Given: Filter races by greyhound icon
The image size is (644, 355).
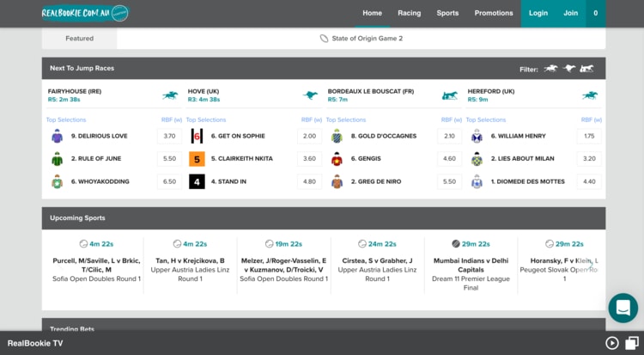Looking at the screenshot, I should [x=568, y=68].
